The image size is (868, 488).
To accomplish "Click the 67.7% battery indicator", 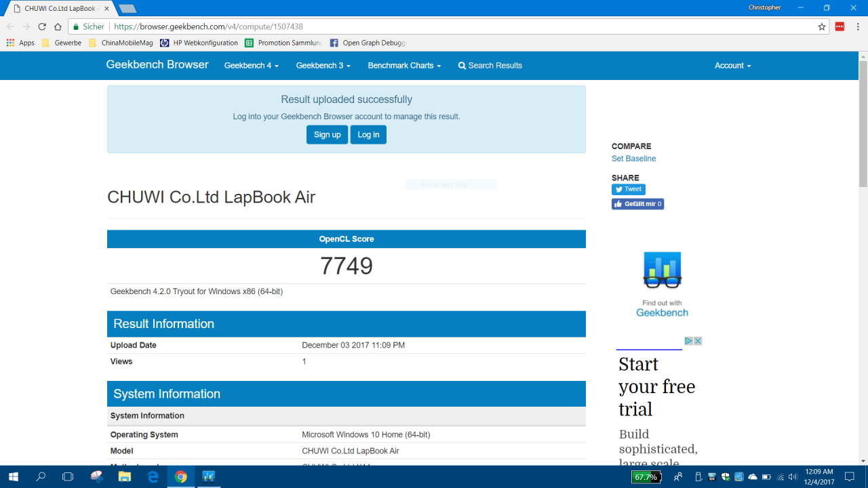I will [x=645, y=477].
